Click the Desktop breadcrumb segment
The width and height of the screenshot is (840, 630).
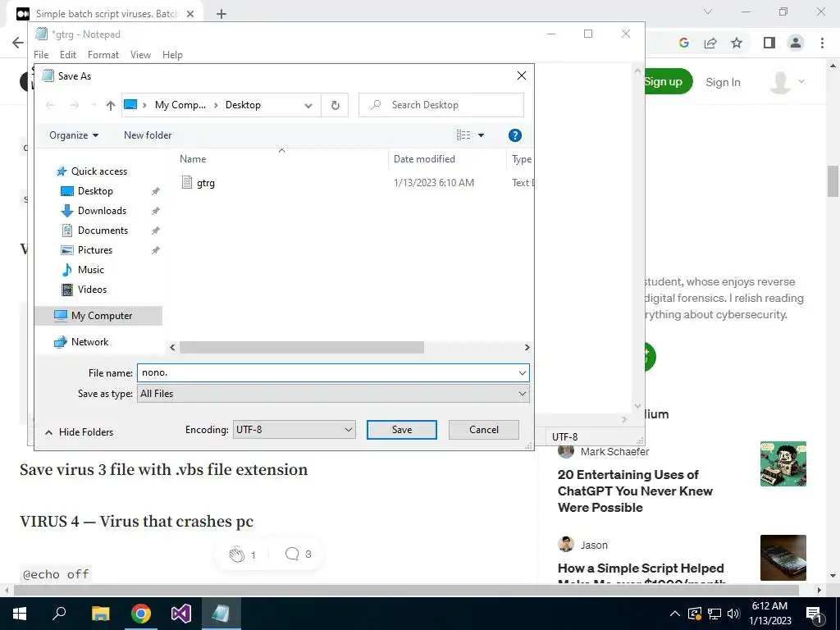[243, 105]
